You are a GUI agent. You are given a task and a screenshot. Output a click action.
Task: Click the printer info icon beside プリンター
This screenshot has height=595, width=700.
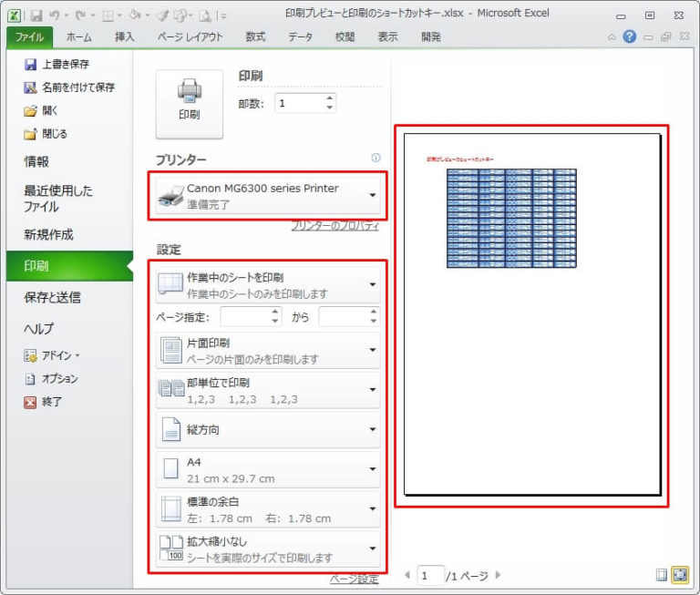[376, 158]
